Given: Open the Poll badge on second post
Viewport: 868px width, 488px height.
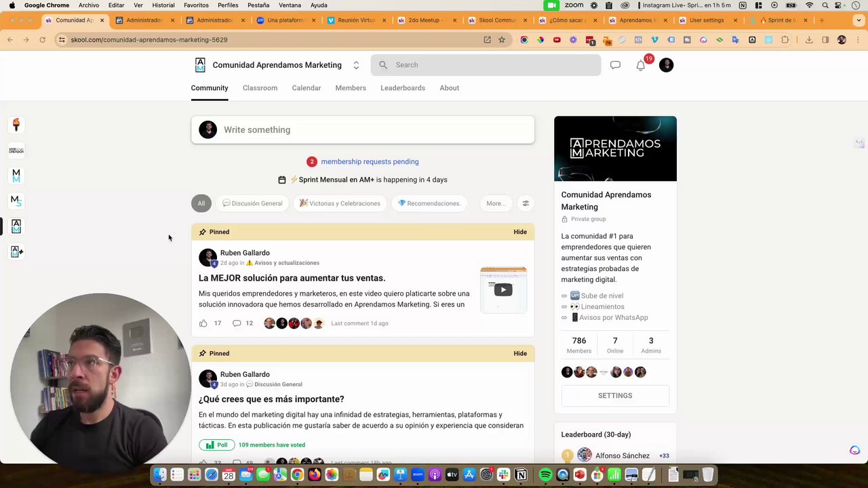Looking at the screenshot, I should 217,445.
